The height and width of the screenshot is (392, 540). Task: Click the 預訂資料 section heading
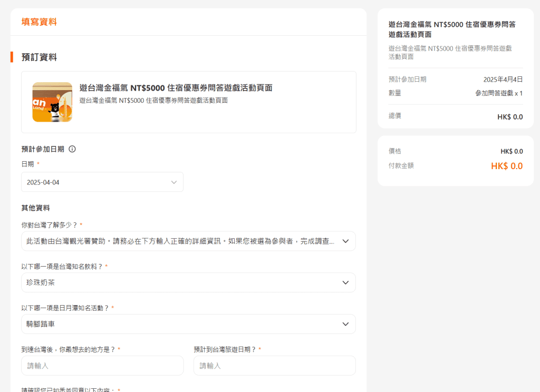(x=39, y=57)
